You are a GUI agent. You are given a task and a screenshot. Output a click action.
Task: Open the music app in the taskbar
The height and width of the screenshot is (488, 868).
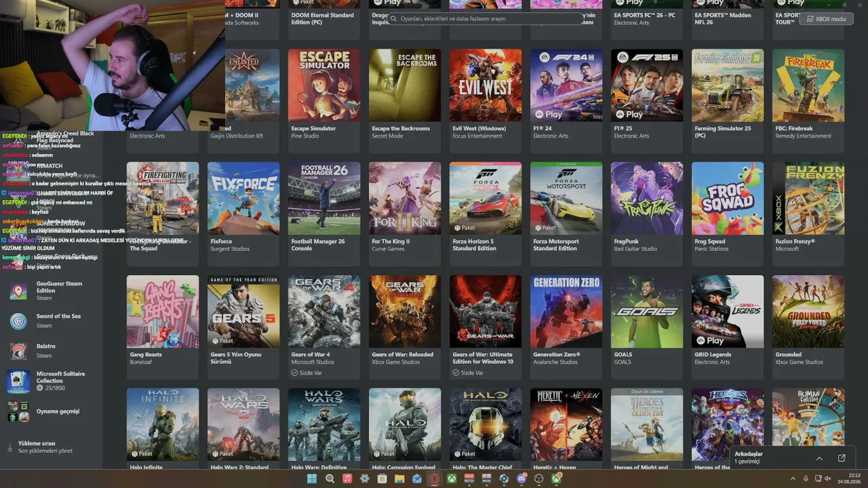pyautogui.click(x=347, y=479)
